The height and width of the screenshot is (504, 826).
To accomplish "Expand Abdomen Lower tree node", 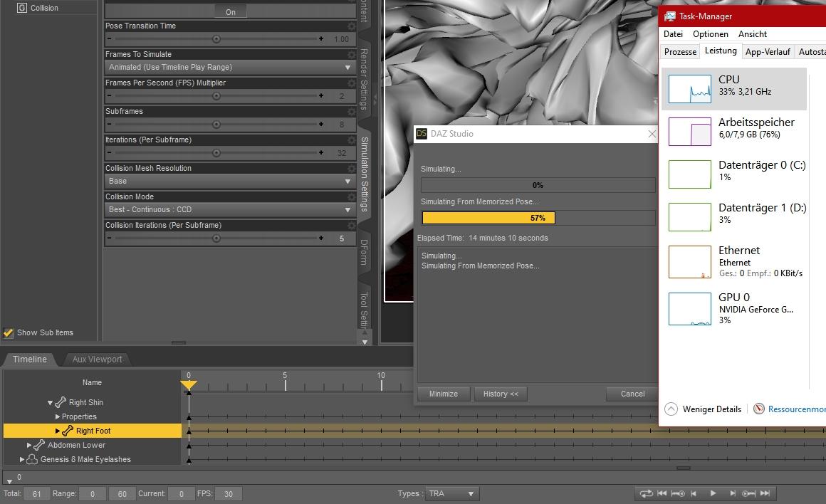I will [29, 445].
